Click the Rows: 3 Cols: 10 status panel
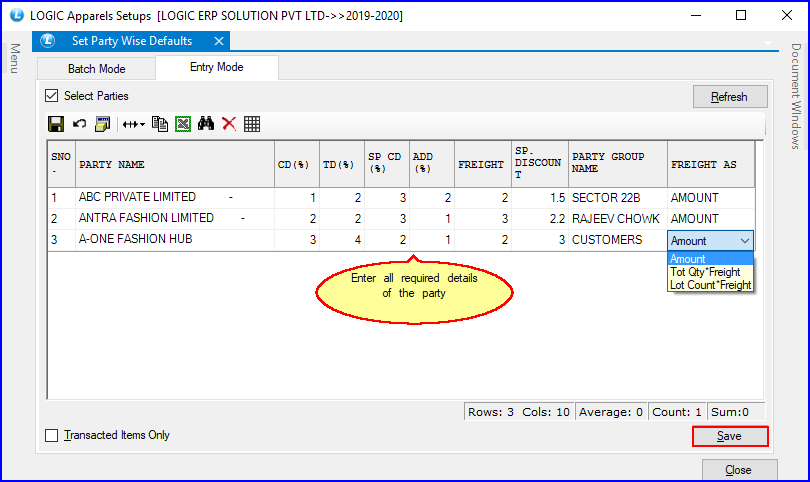Viewport: 810px width, 482px height. 519,412
